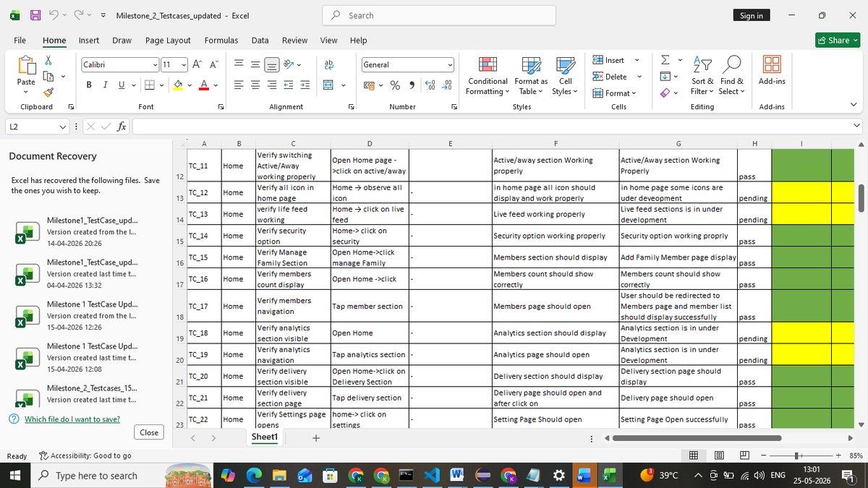Click the Decrease Decimal icon
The height and width of the screenshot is (488, 868).
pos(447,85)
